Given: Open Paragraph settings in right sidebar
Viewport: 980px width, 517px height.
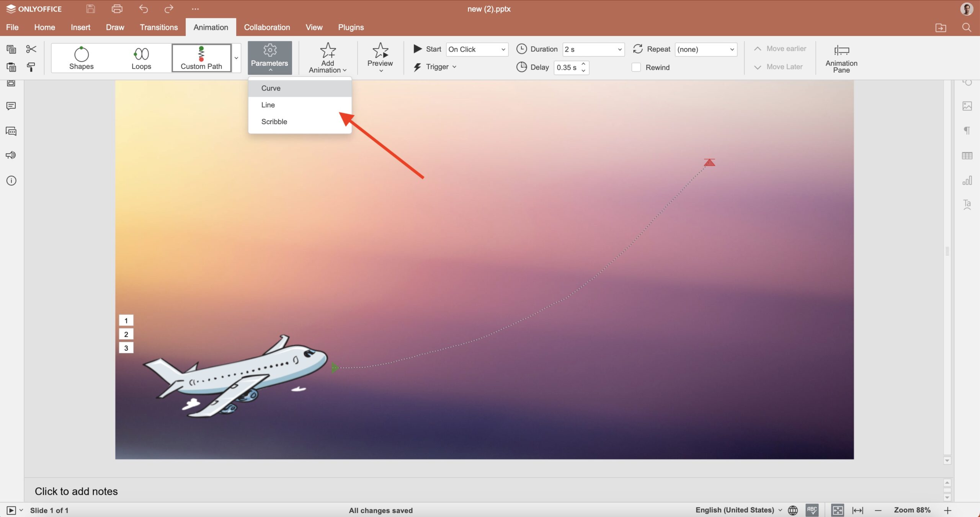Looking at the screenshot, I should click(x=967, y=130).
